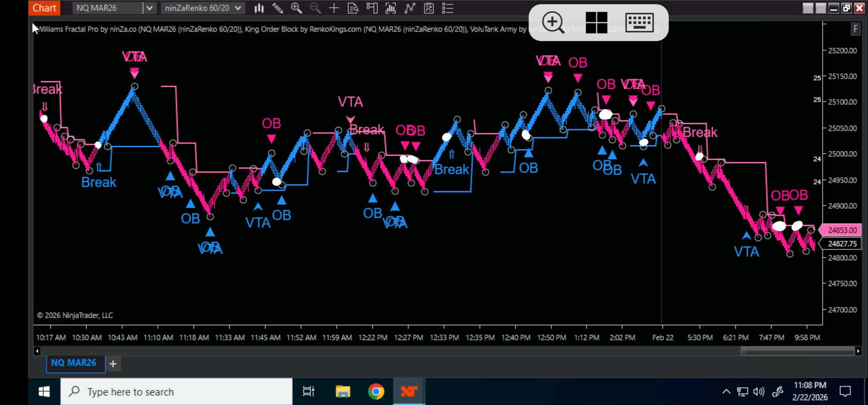Open the Indicators bar-chart icon

(x=391, y=8)
